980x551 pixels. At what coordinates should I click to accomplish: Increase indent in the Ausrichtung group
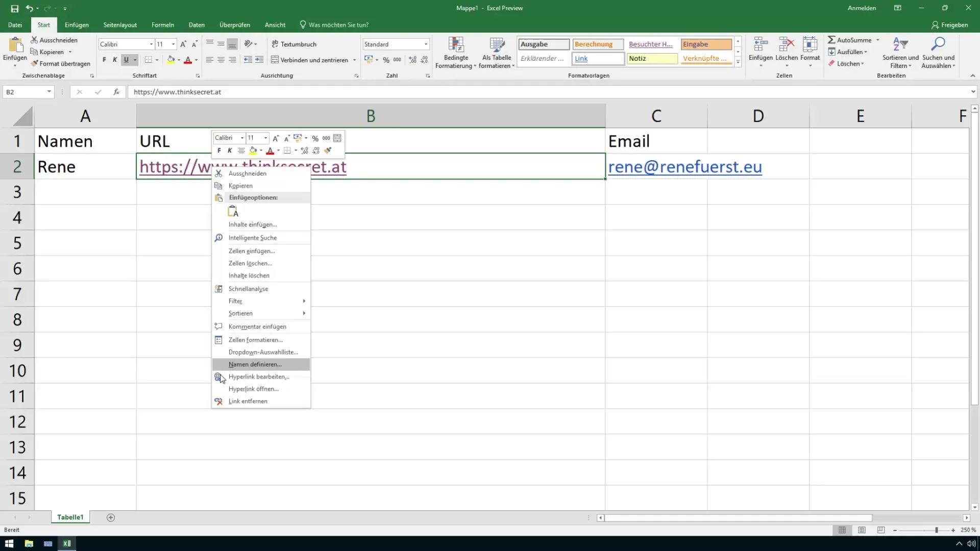click(259, 60)
